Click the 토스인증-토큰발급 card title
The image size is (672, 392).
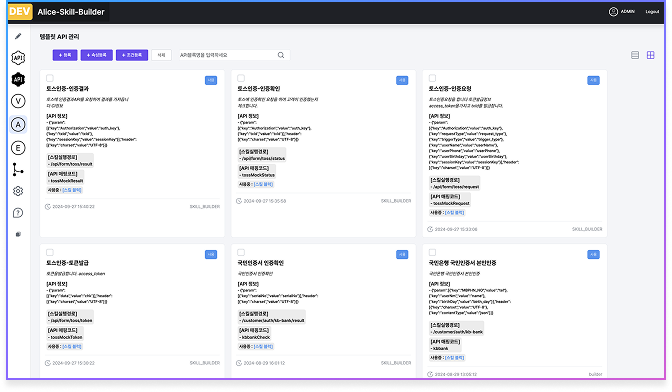[x=68, y=263]
